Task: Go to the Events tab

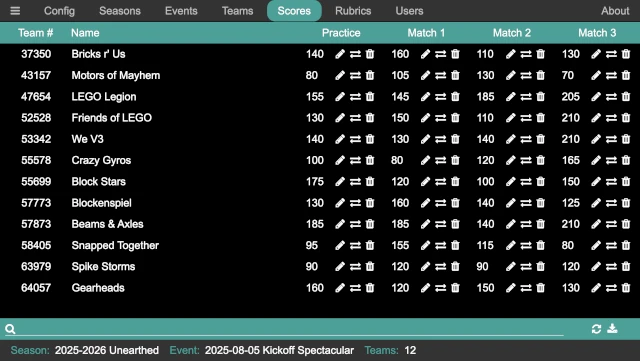Action: coord(181,11)
